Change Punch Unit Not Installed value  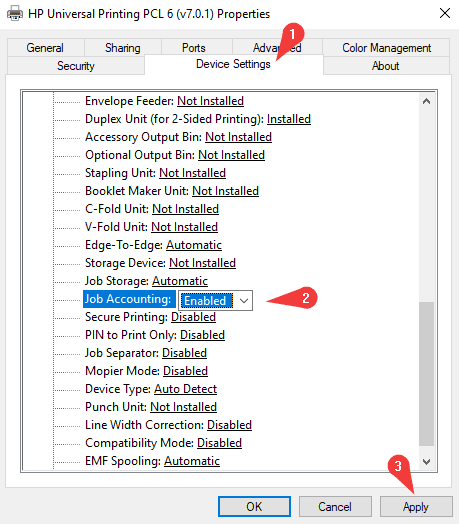[x=183, y=407]
